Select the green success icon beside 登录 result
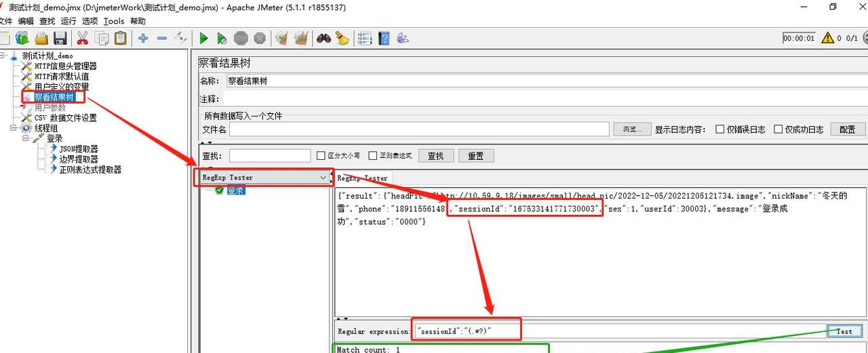This screenshot has width=868, height=353. [x=219, y=190]
